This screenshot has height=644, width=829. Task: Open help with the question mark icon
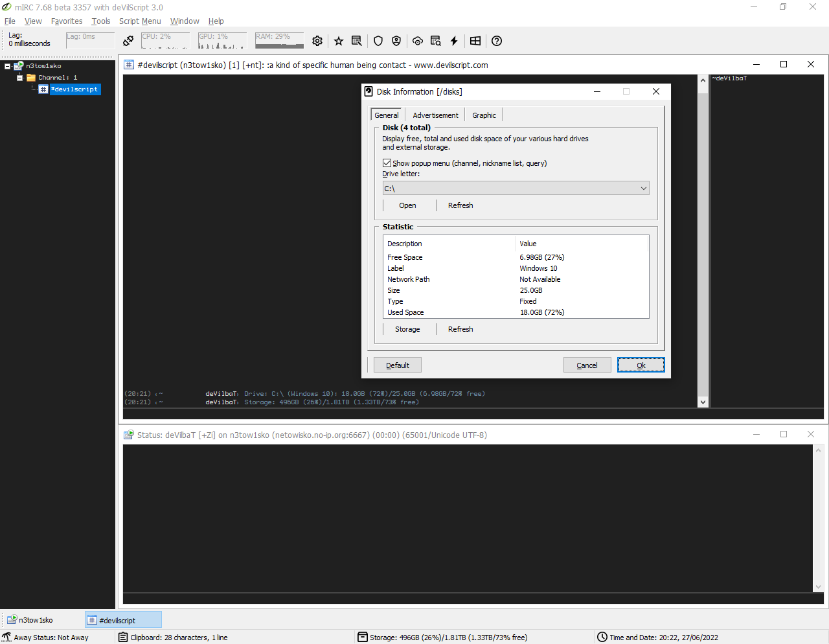tap(497, 41)
